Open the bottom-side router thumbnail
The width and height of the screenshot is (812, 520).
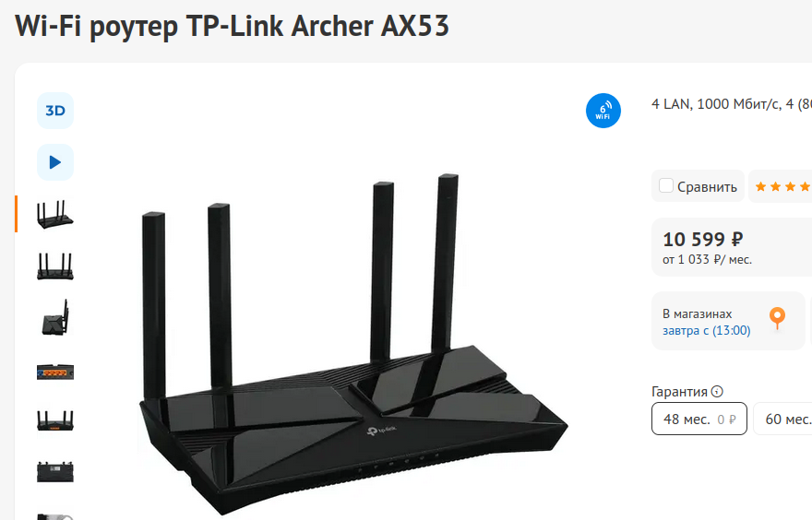(55, 472)
